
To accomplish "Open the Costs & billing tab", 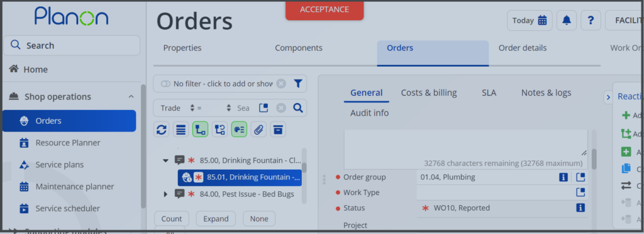I will pyautogui.click(x=429, y=92).
